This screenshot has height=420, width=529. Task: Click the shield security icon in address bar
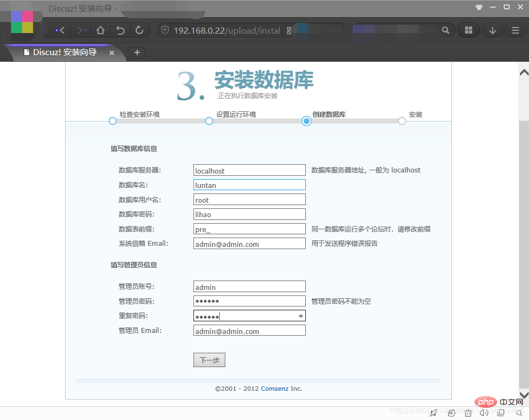(x=165, y=30)
